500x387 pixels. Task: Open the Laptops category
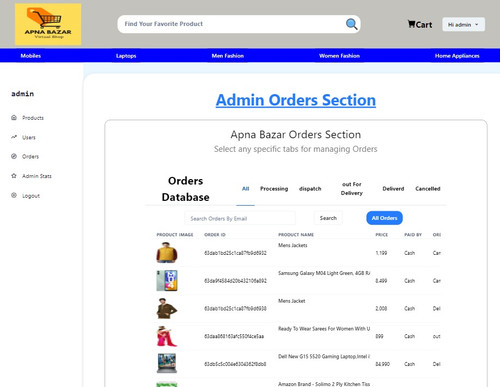point(126,56)
